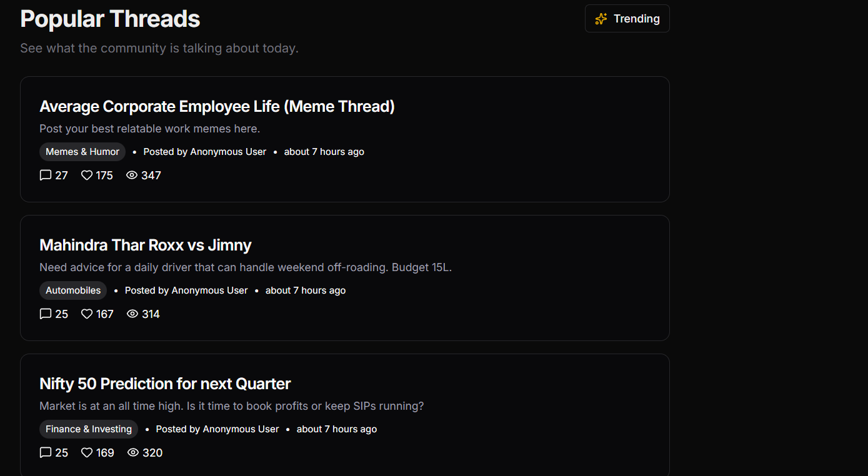The image size is (868, 476).
Task: Click the 'Budget 15L' thread description
Action: [x=246, y=267]
